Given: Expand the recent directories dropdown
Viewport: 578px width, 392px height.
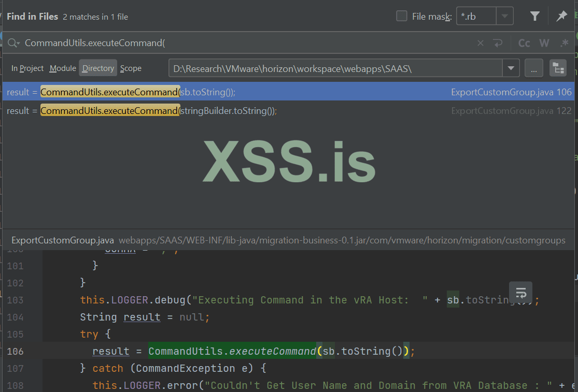Looking at the screenshot, I should coord(511,68).
